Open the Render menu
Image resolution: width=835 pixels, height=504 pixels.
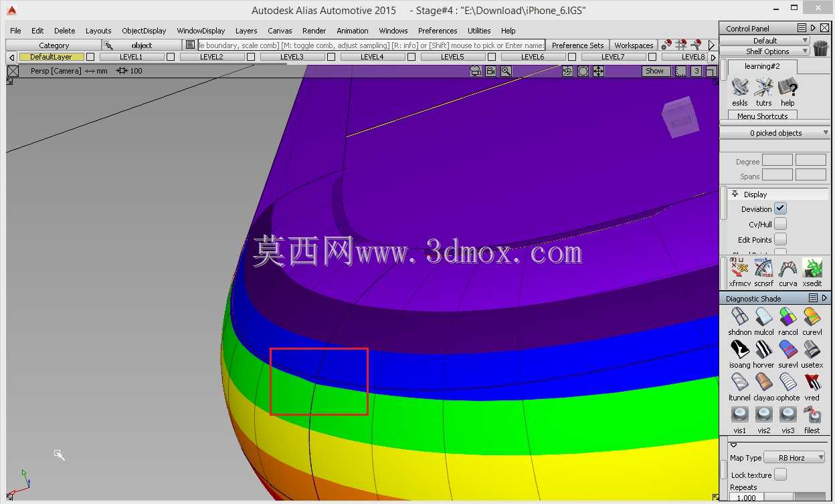tap(314, 31)
